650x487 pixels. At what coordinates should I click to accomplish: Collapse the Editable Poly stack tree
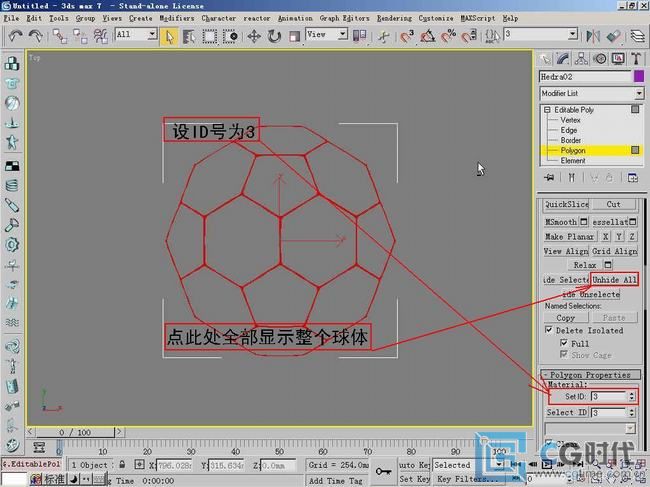(x=547, y=110)
